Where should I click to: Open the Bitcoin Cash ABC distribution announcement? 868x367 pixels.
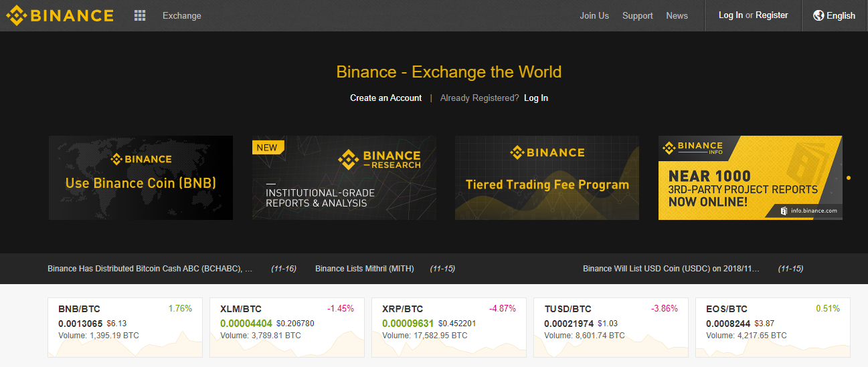[x=150, y=269]
